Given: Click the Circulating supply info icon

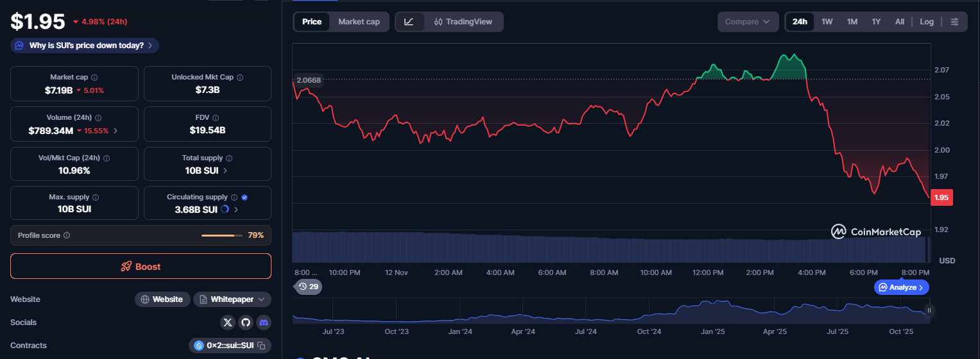Looking at the screenshot, I should click(234, 197).
